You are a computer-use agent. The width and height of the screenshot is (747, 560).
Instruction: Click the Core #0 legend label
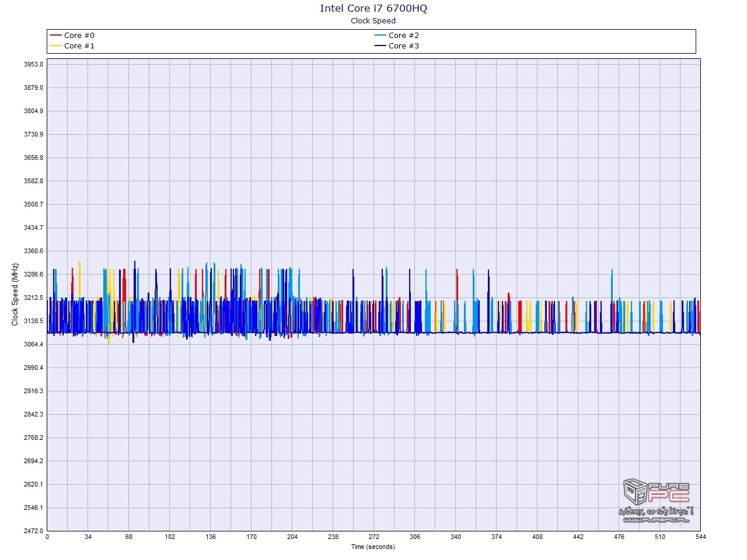tap(79, 36)
